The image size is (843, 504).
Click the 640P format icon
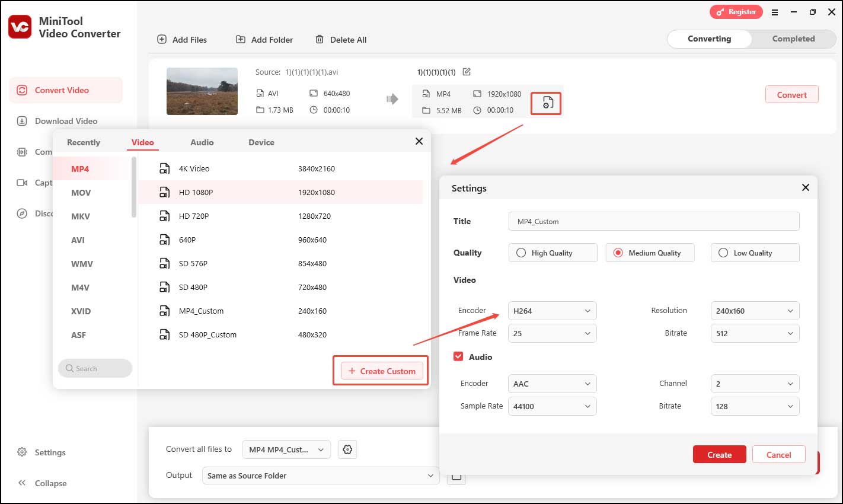(x=165, y=240)
